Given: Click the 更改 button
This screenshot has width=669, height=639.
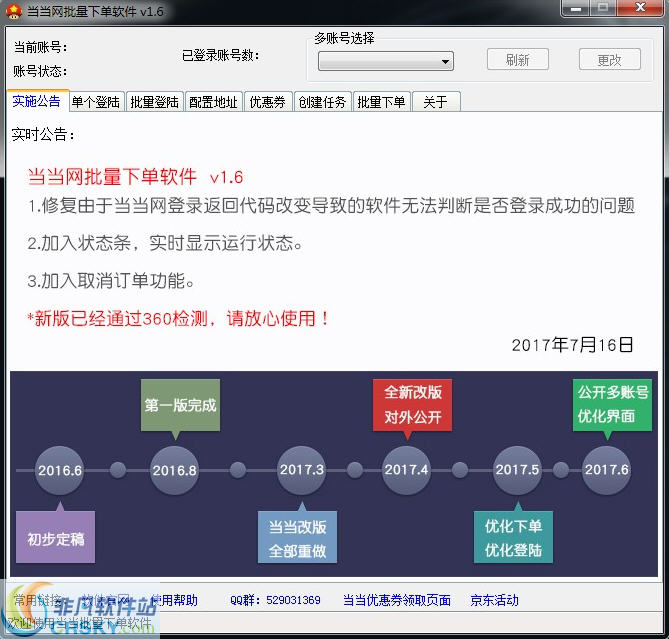Looking at the screenshot, I should 609,59.
